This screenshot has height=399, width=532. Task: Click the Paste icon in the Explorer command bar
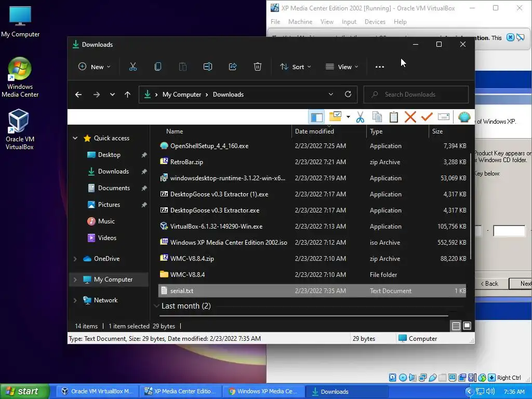tap(182, 66)
